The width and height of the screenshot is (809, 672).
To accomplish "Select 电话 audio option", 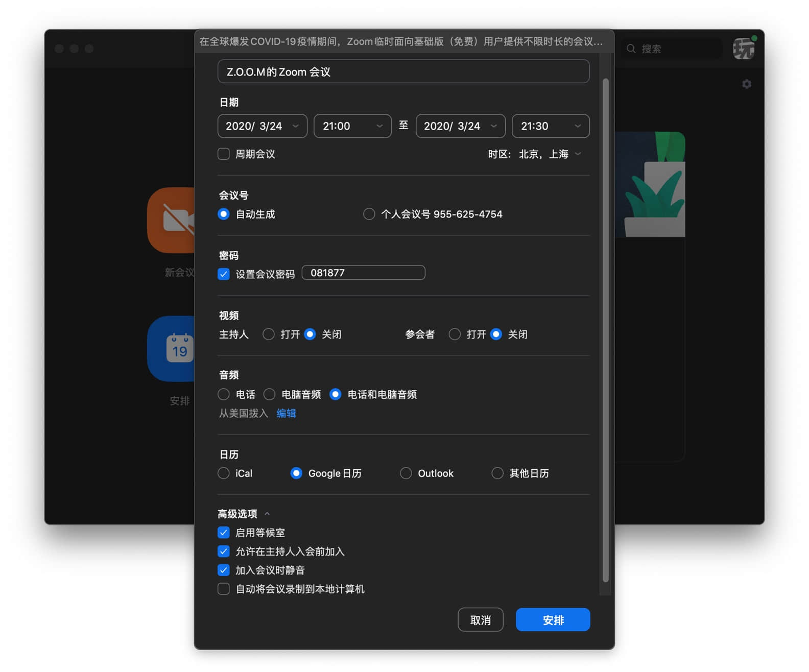I will tap(224, 394).
